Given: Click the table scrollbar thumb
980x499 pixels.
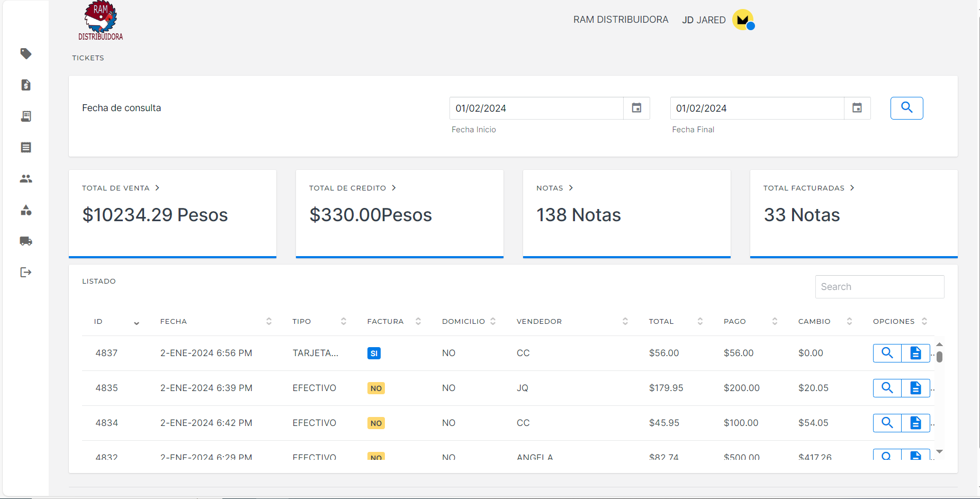Looking at the screenshot, I should (x=939, y=357).
